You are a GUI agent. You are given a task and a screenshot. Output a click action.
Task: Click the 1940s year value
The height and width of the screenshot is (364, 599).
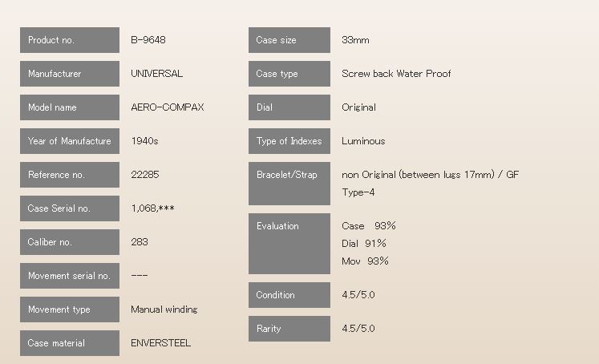click(144, 141)
